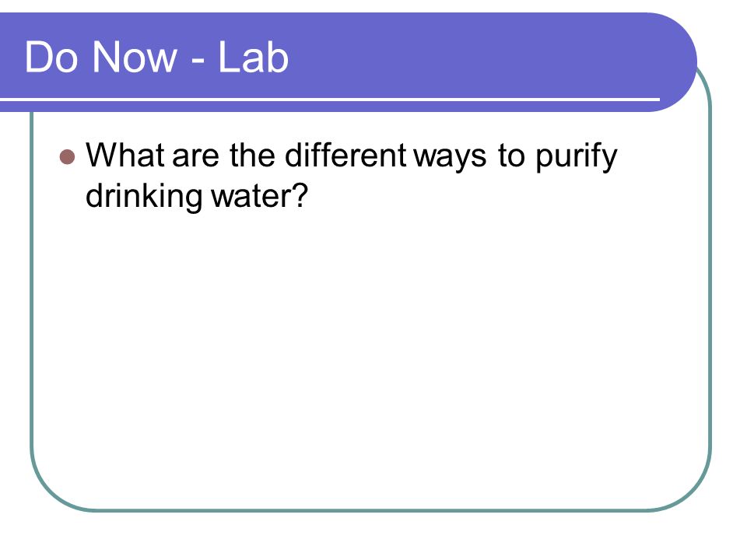Click the word 'different' in the question
The height and width of the screenshot is (560, 747).
click(x=345, y=156)
